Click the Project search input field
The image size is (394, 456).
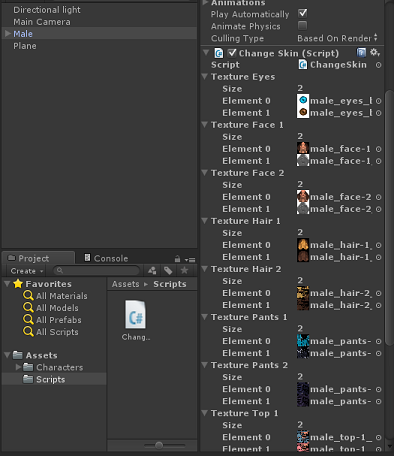pyautogui.click(x=97, y=271)
